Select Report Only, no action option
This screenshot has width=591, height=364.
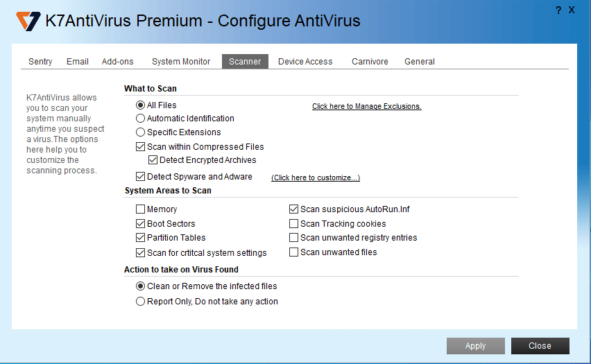click(141, 302)
